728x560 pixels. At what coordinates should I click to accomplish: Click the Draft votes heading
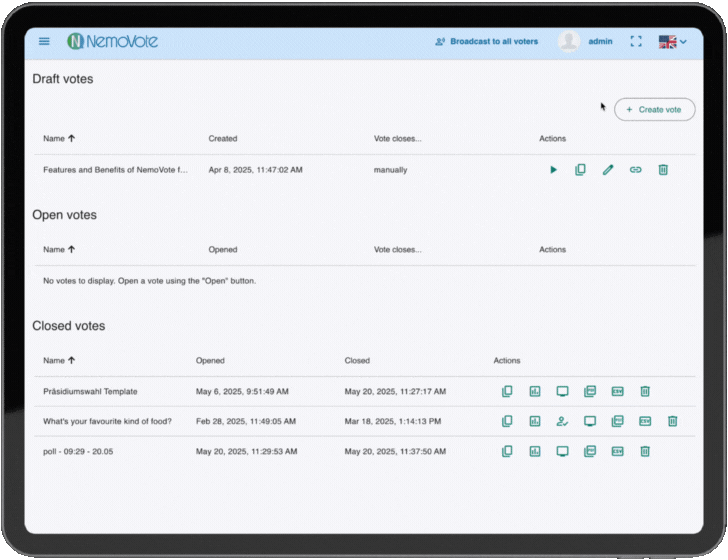(63, 79)
